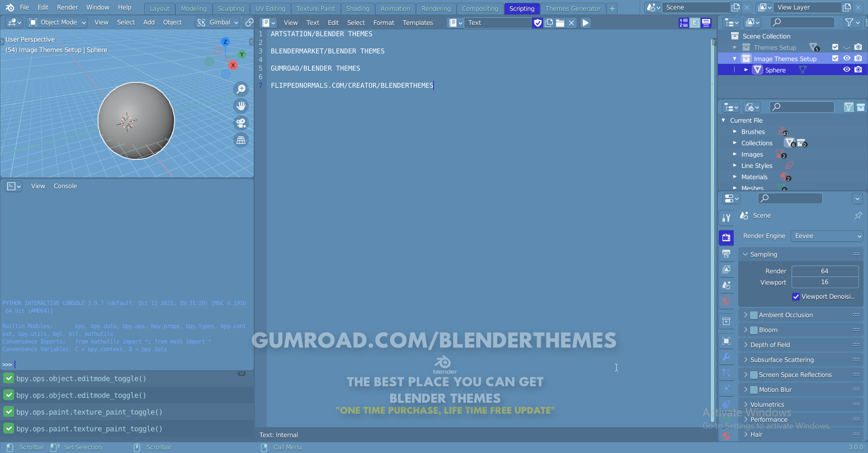Open the outliner filter funnel dropdown
Screen dimensions: 868x453
[852, 22]
